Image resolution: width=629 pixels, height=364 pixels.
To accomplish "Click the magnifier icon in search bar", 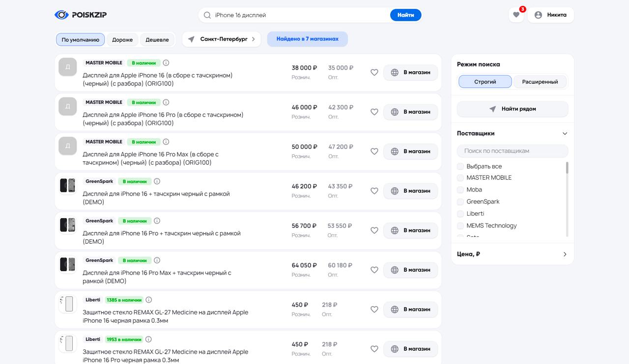I will (x=207, y=15).
